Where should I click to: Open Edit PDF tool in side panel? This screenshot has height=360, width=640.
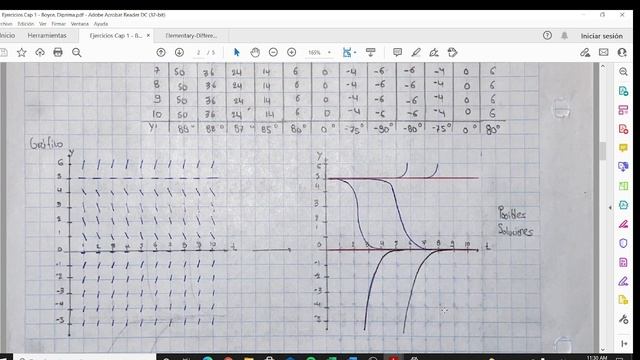click(x=623, y=110)
